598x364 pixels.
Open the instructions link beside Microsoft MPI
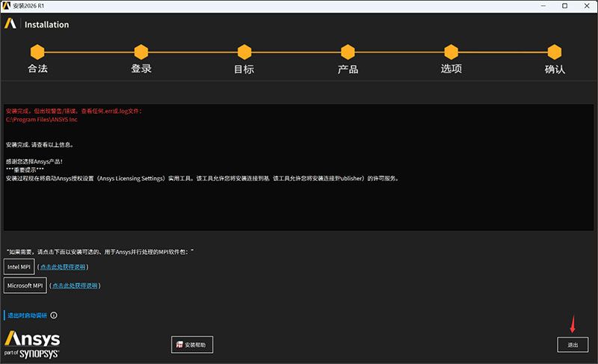click(x=75, y=286)
